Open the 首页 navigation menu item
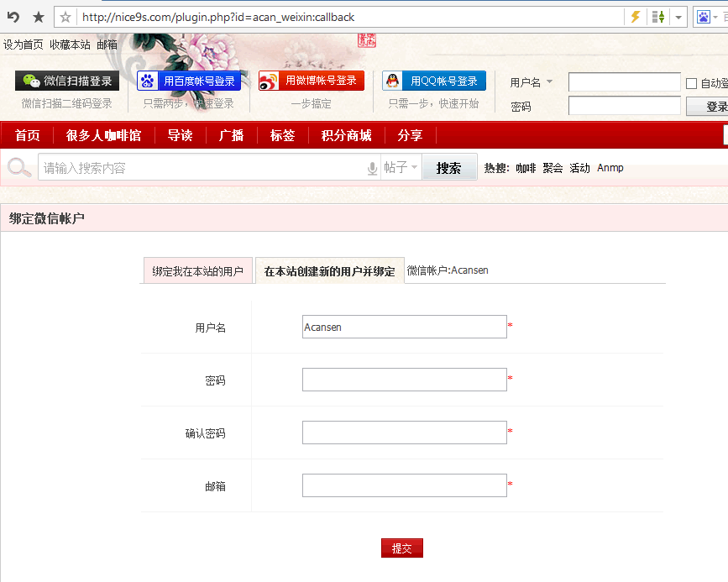 [x=26, y=135]
